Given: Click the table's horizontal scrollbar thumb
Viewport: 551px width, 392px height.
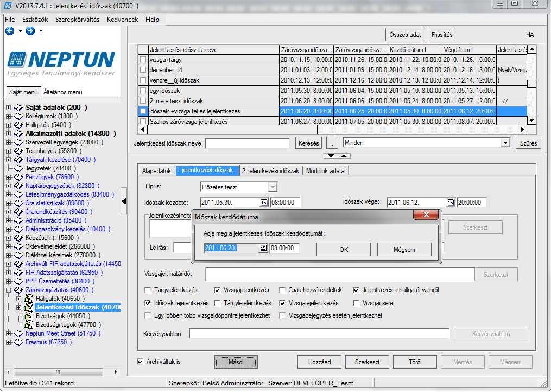Looking at the screenshot, I should tap(232, 129).
